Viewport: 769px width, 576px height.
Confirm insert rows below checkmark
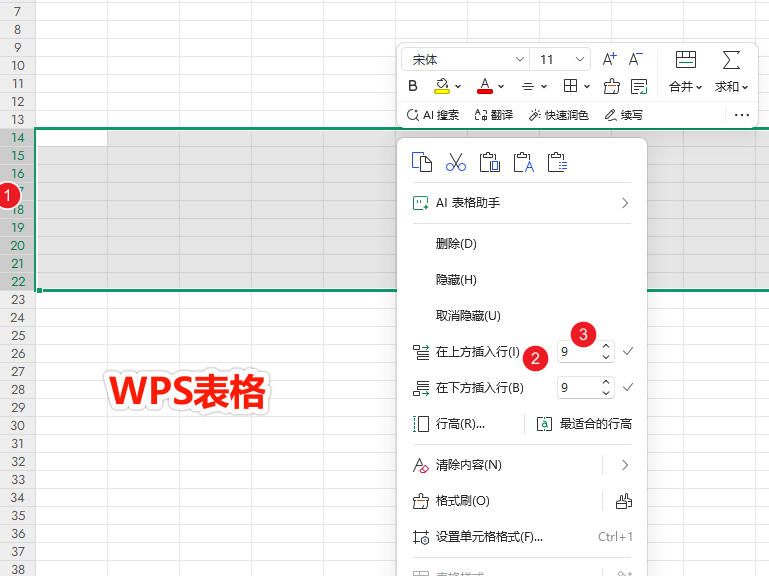tap(628, 388)
